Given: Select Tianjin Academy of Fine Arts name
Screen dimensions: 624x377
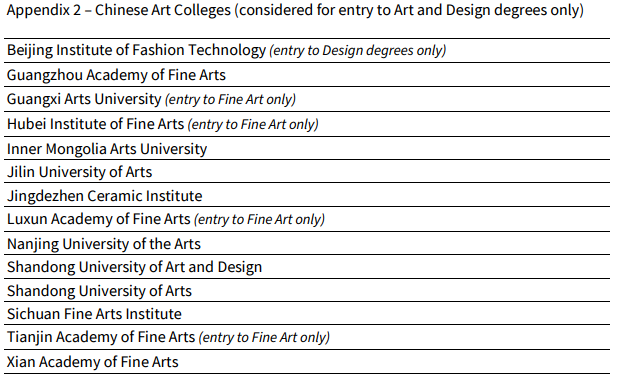Looking at the screenshot, I should 101,337.
